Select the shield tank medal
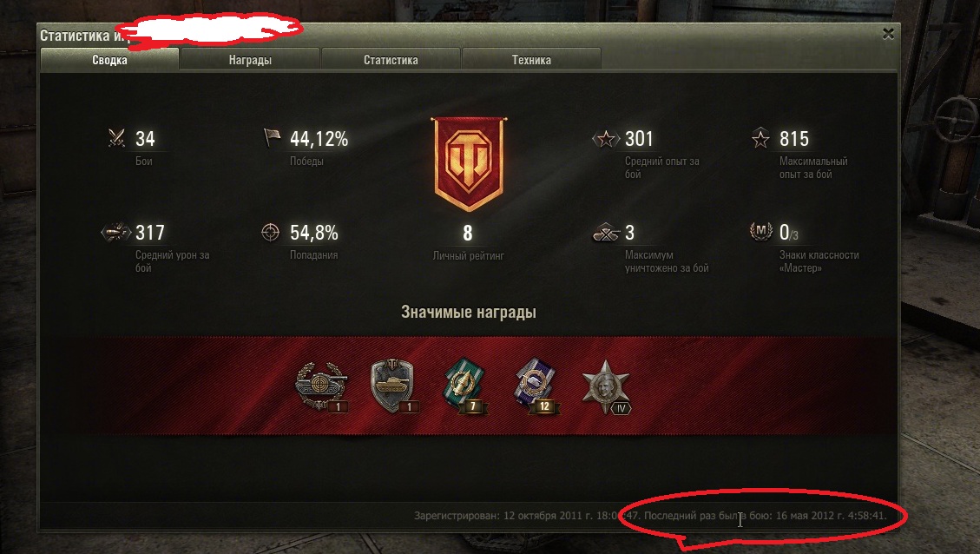The width and height of the screenshot is (980, 554). point(393,386)
